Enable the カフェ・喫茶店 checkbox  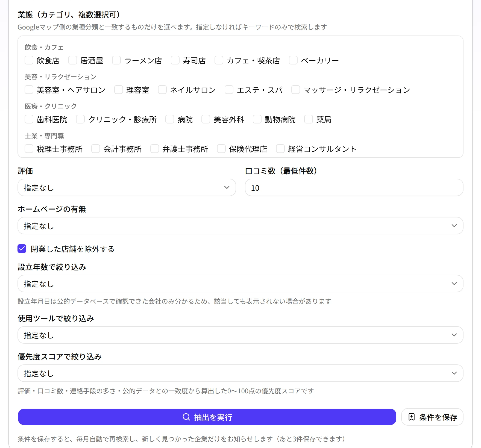coord(219,60)
